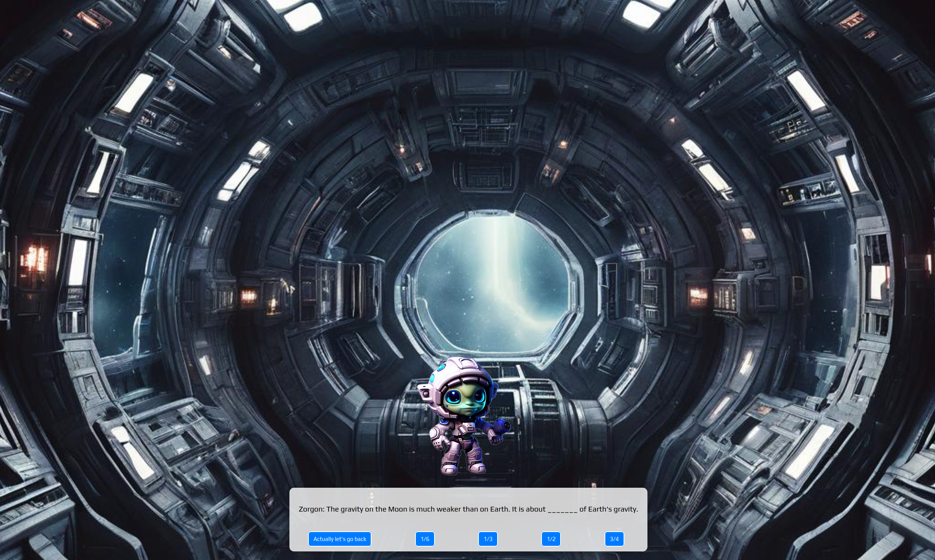Select the 1/3 answer button

click(488, 539)
